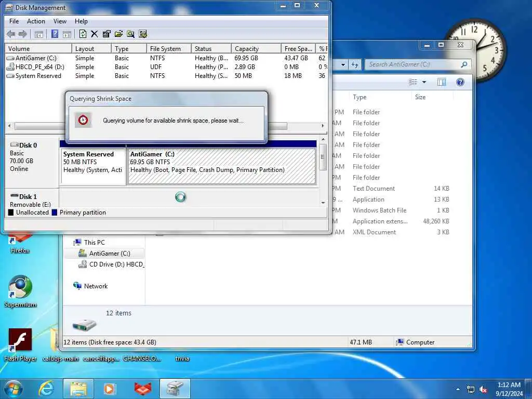Click the 69.95 GB capacity cell
Image resolution: width=532 pixels, height=399 pixels.
(246, 58)
